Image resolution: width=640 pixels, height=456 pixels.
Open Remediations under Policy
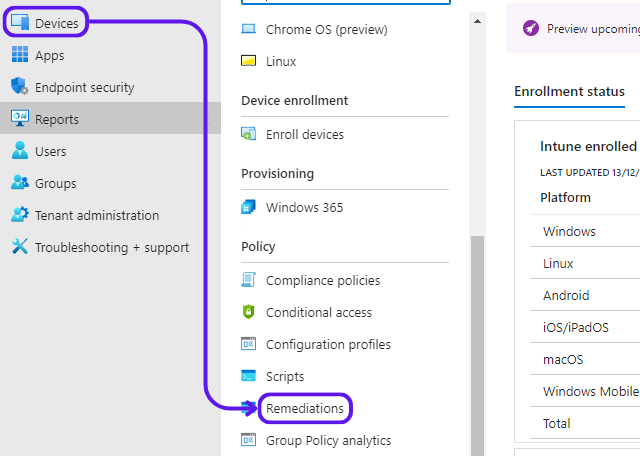click(x=305, y=408)
